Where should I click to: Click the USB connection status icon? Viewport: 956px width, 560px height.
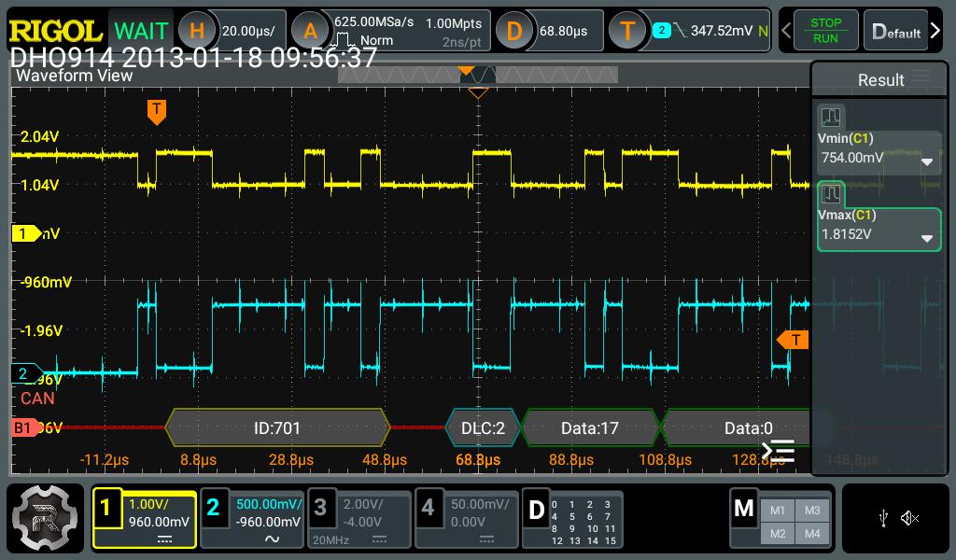883,519
